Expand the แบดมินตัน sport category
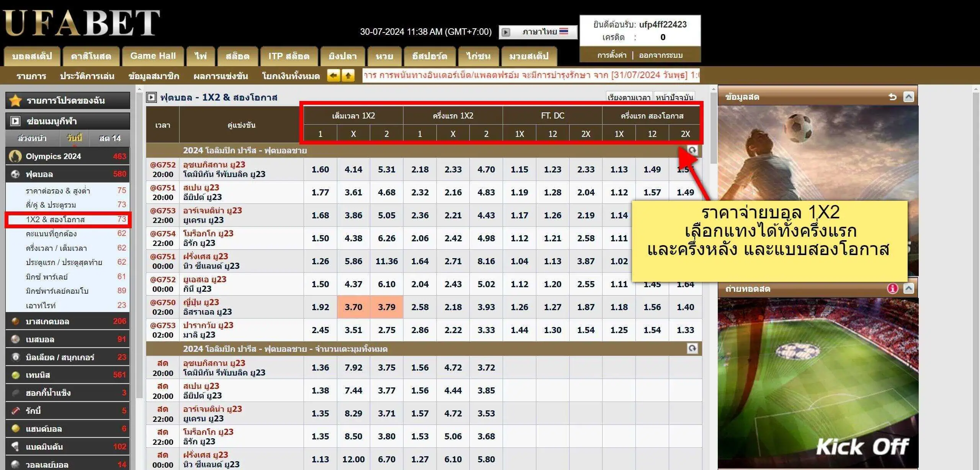This screenshot has width=980, height=470. point(68,446)
